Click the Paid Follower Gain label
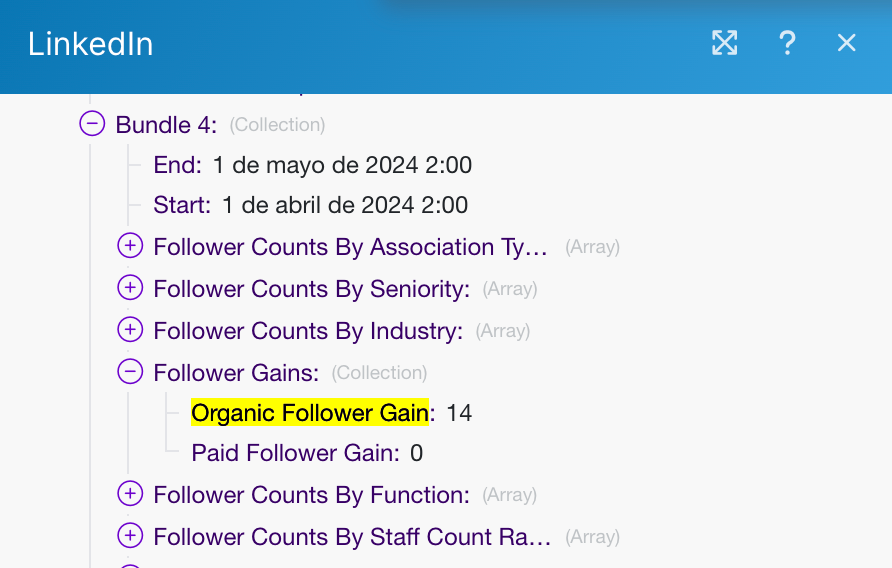 click(295, 453)
